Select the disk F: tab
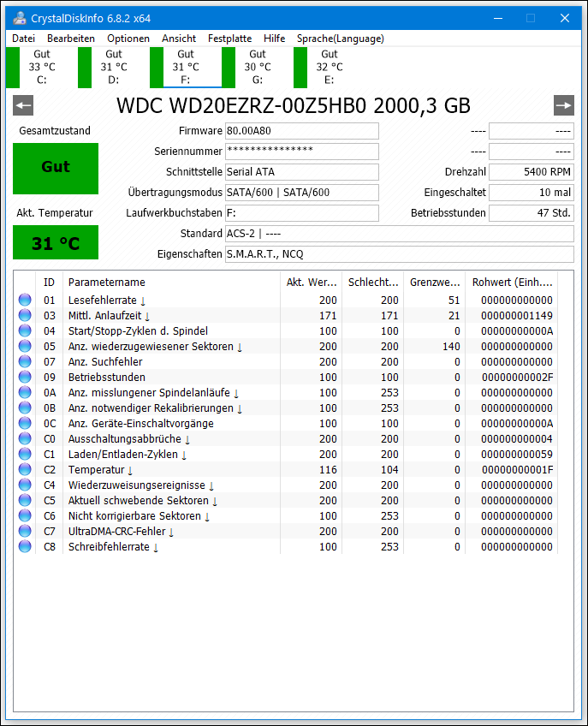The image size is (588, 726). [x=185, y=67]
